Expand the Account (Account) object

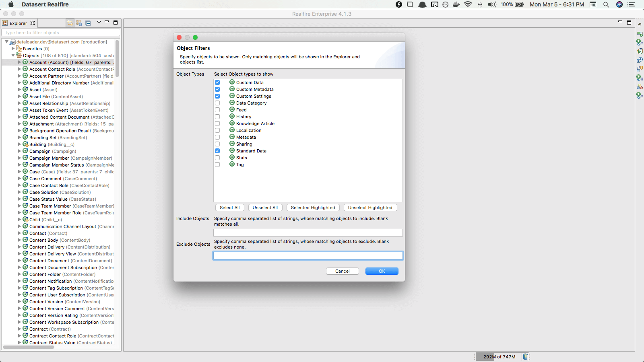(19, 62)
